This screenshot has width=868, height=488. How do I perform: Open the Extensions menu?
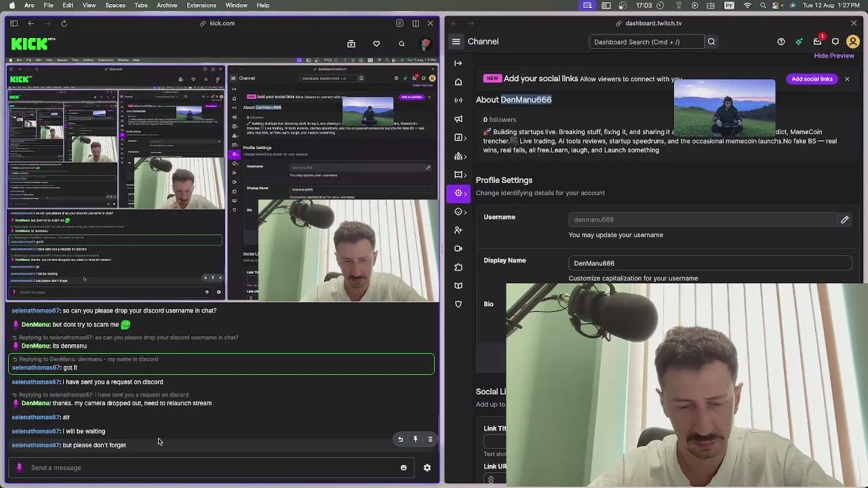[x=201, y=5]
